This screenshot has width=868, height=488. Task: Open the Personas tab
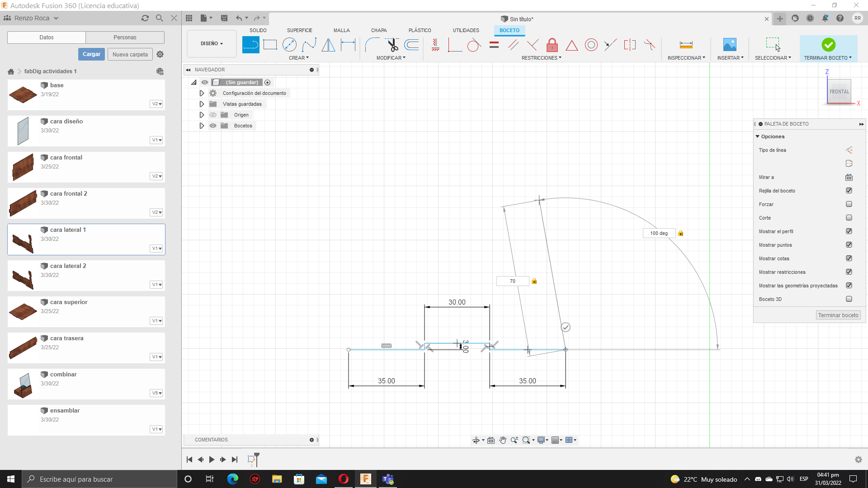click(x=125, y=38)
